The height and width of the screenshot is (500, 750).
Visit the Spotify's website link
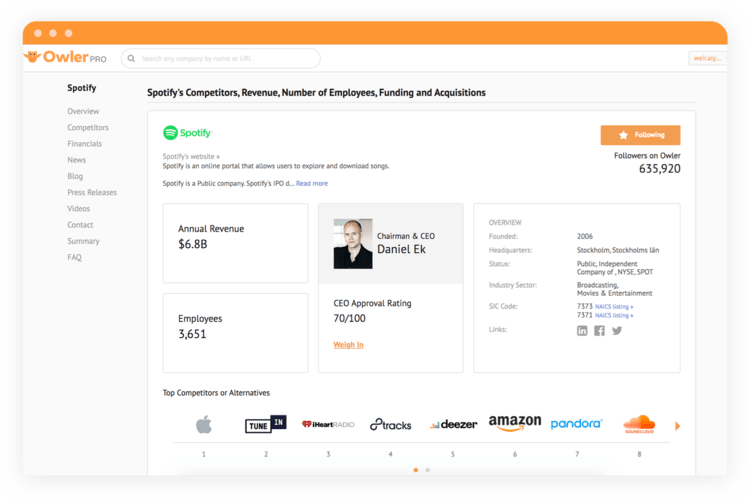(191, 156)
